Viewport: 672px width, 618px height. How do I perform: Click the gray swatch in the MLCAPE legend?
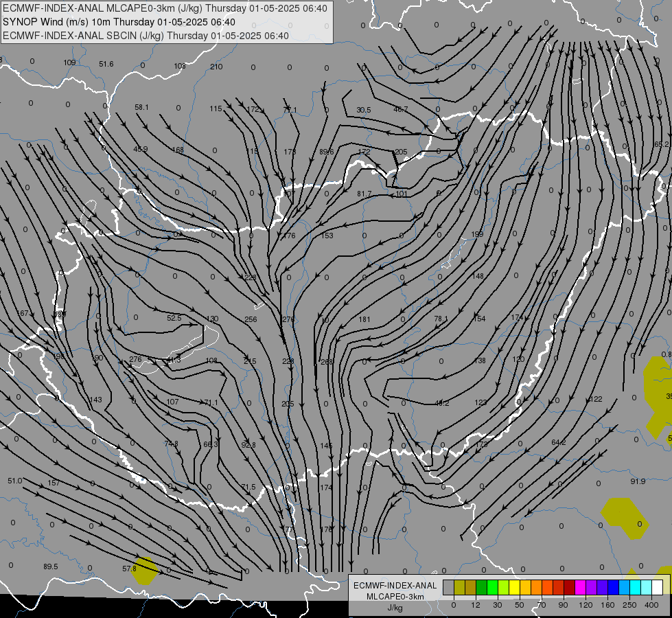[448, 587]
